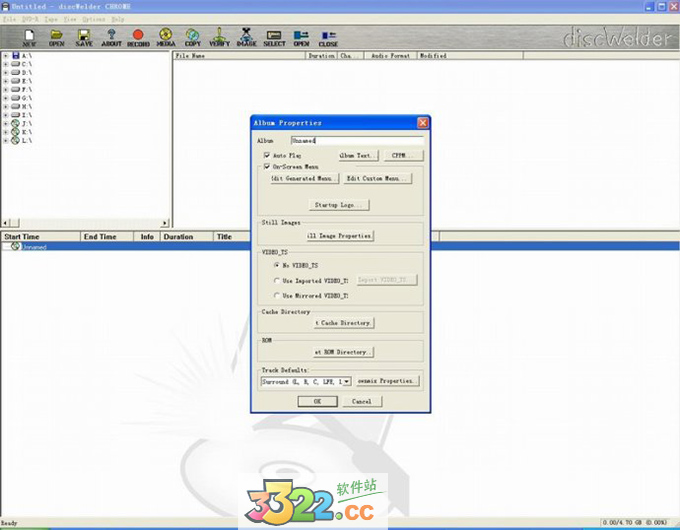Select the No VIDEO_TS radio button
This screenshot has width=680, height=530.
(277, 265)
